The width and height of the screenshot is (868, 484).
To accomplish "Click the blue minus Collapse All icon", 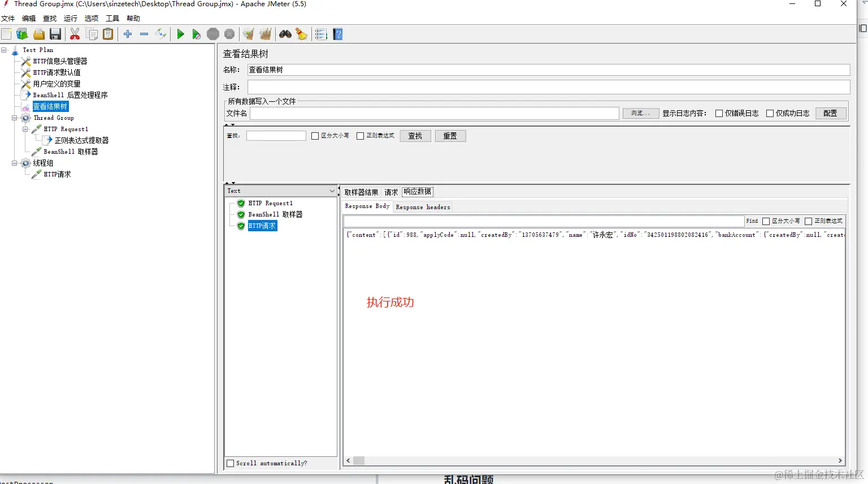I will click(x=144, y=34).
